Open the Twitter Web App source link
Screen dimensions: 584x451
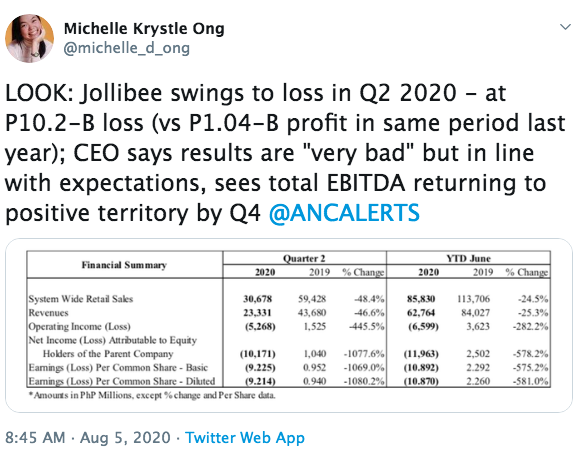coord(245,438)
